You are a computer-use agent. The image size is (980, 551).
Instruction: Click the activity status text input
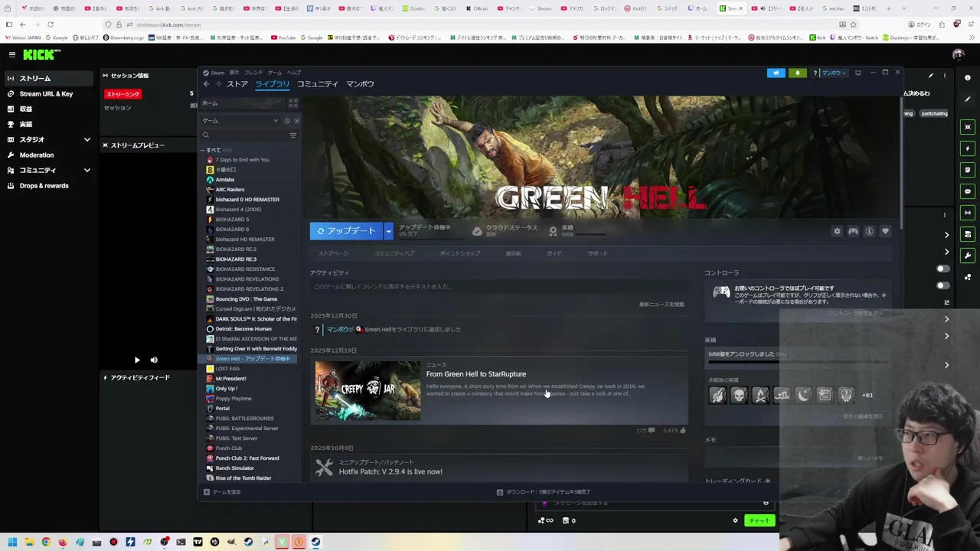pos(498,286)
